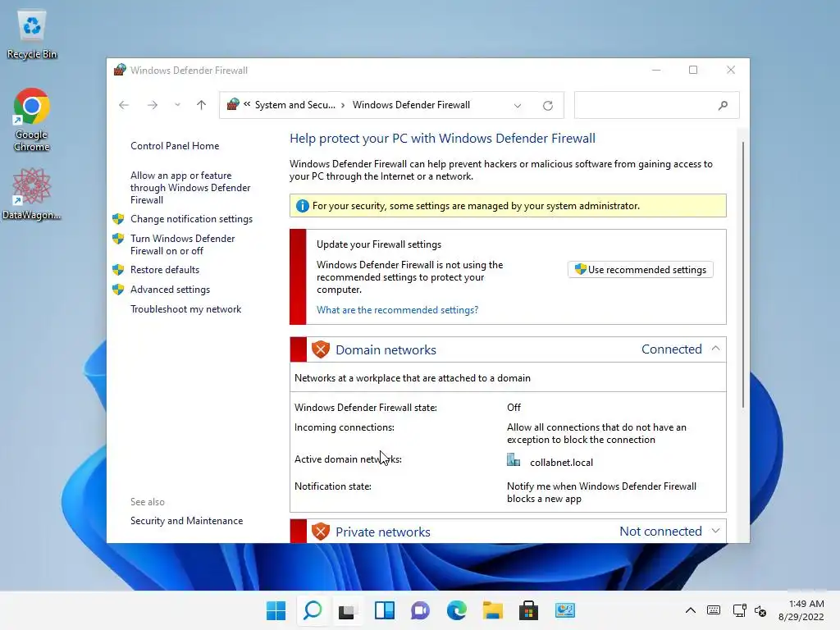840x630 pixels.
Task: Open Turn Windows Defender Firewall on or off
Action: coord(182,244)
